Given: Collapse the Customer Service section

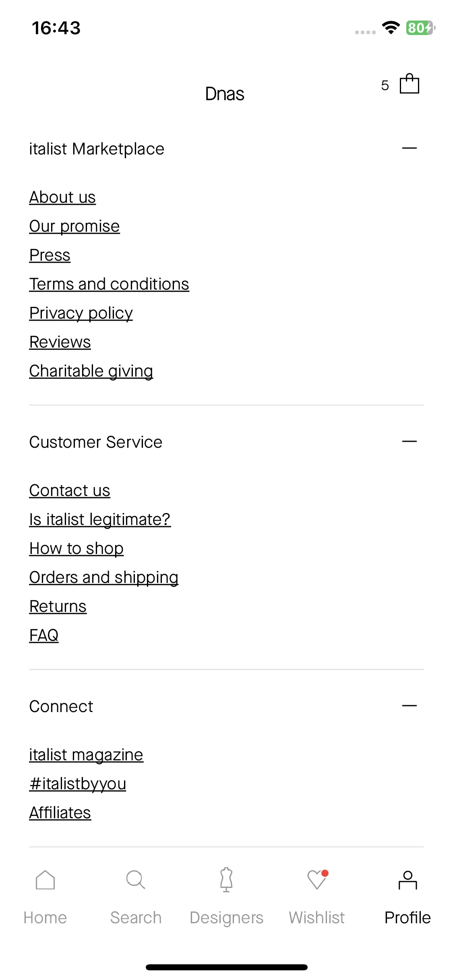Looking at the screenshot, I should tap(409, 442).
